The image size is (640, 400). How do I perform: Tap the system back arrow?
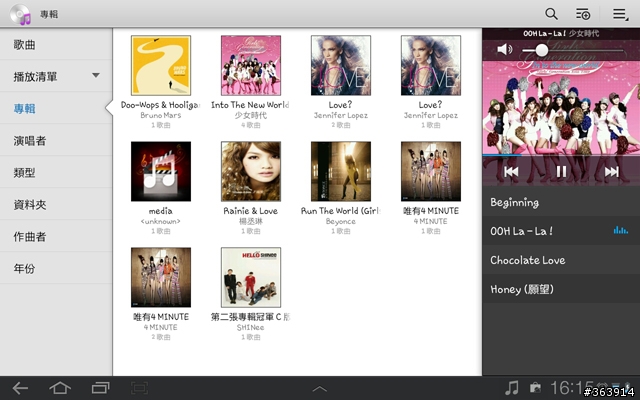tap(20, 388)
